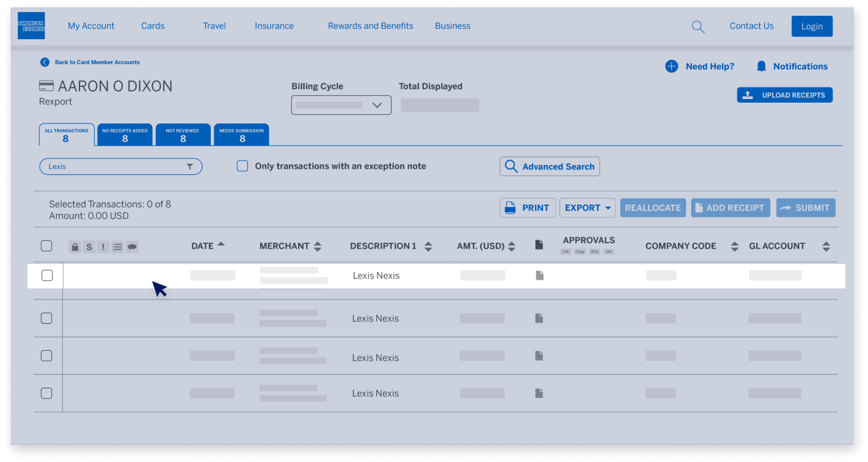Enable Only transactions with an exception note
The width and height of the screenshot is (868, 462).
point(242,166)
